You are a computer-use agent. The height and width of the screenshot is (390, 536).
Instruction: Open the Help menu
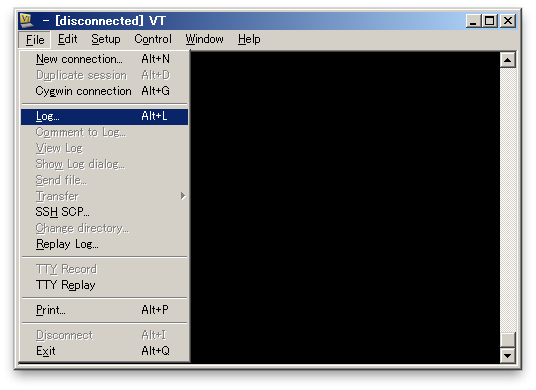pos(249,39)
